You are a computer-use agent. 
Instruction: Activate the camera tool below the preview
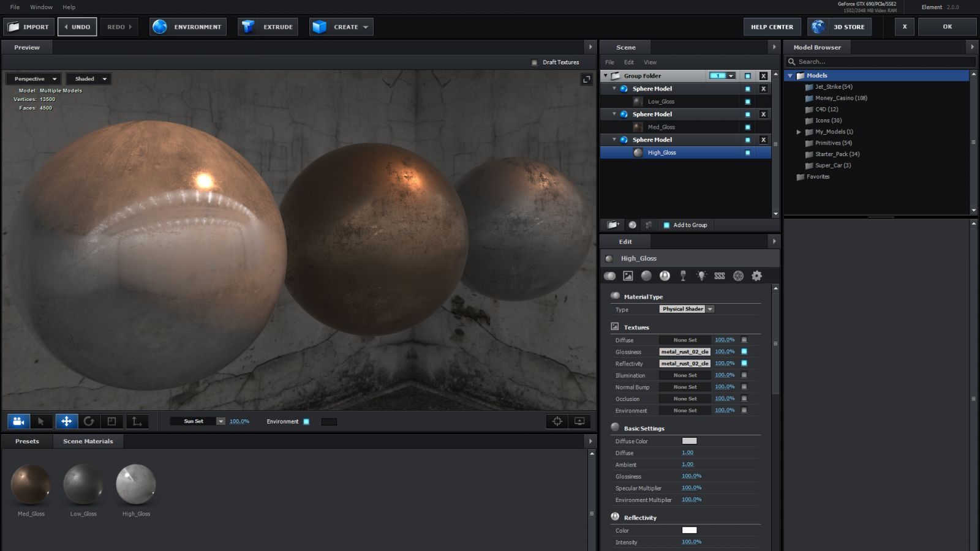18,421
